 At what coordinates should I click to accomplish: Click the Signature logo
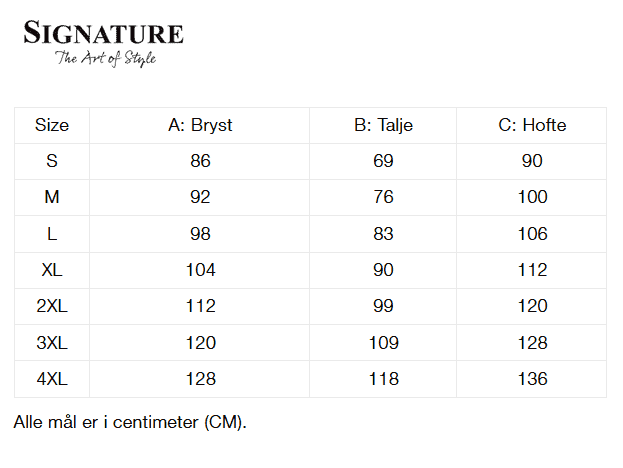coord(103,34)
